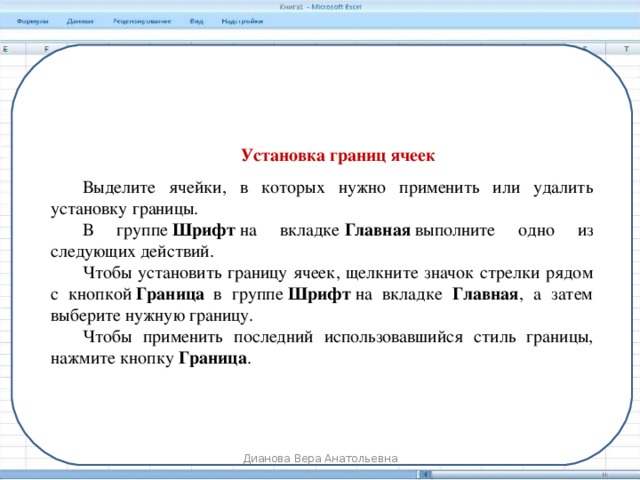Click the footer text Дианова Вера Анатольевна
Viewport: 640px width, 480px height.
tap(320, 458)
